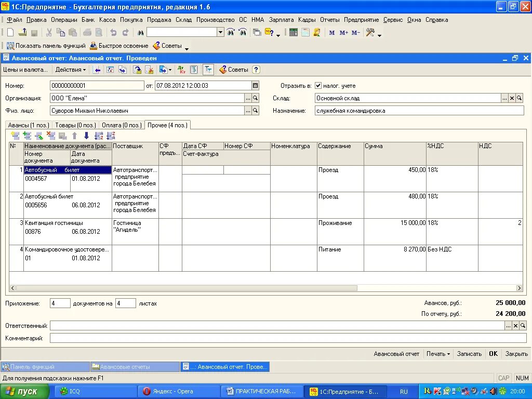Click the Add new row icon in table toolbar

point(15,136)
